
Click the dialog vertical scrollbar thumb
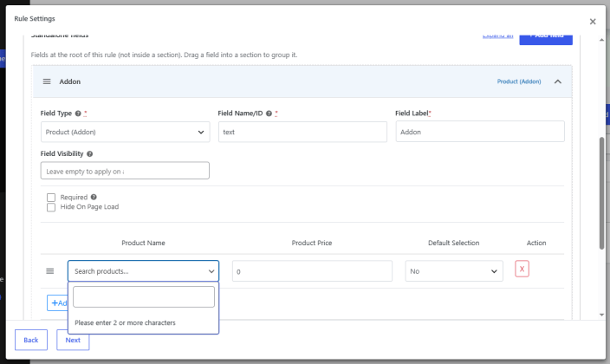[x=601, y=193]
